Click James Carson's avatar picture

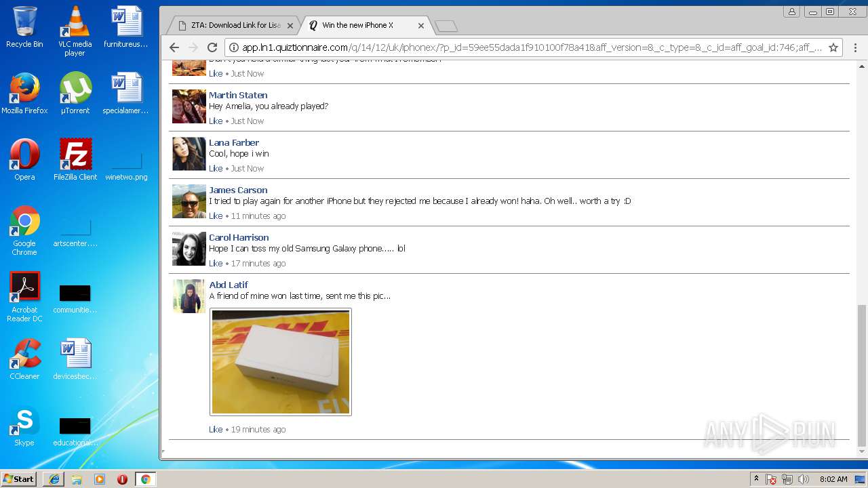pos(189,201)
